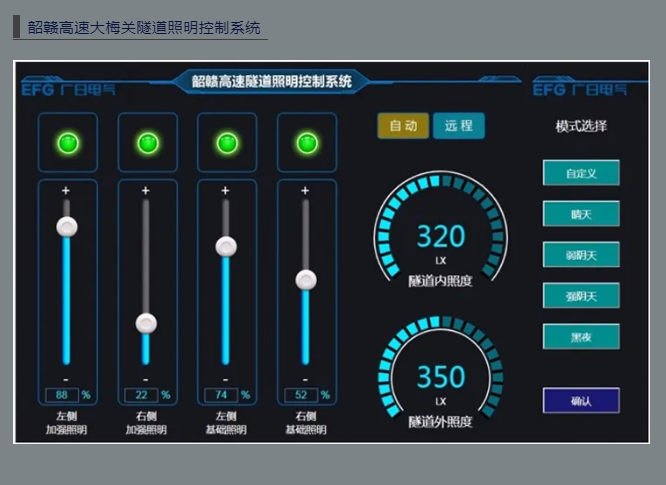Click the 88% slider handle
The image size is (666, 485).
(x=67, y=227)
